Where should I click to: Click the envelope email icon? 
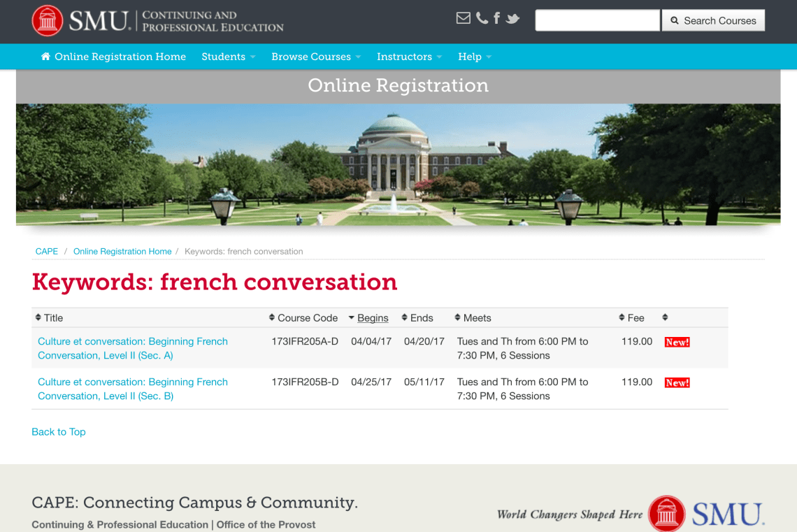pos(463,18)
